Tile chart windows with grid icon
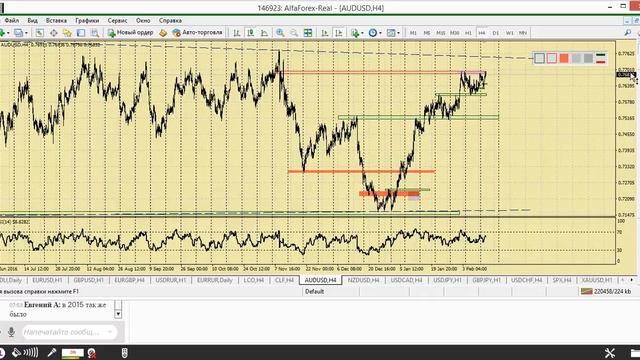The height and width of the screenshot is (360, 640). pos(308,33)
